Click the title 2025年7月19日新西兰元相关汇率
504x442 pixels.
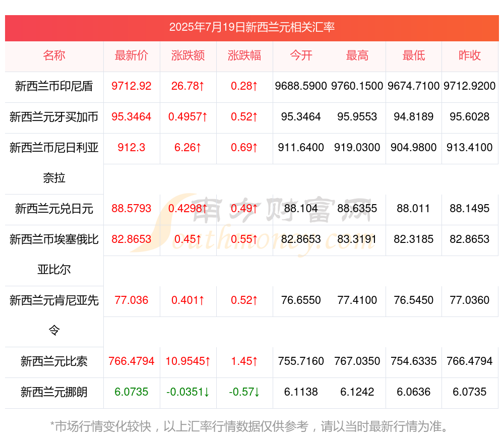point(252,27)
